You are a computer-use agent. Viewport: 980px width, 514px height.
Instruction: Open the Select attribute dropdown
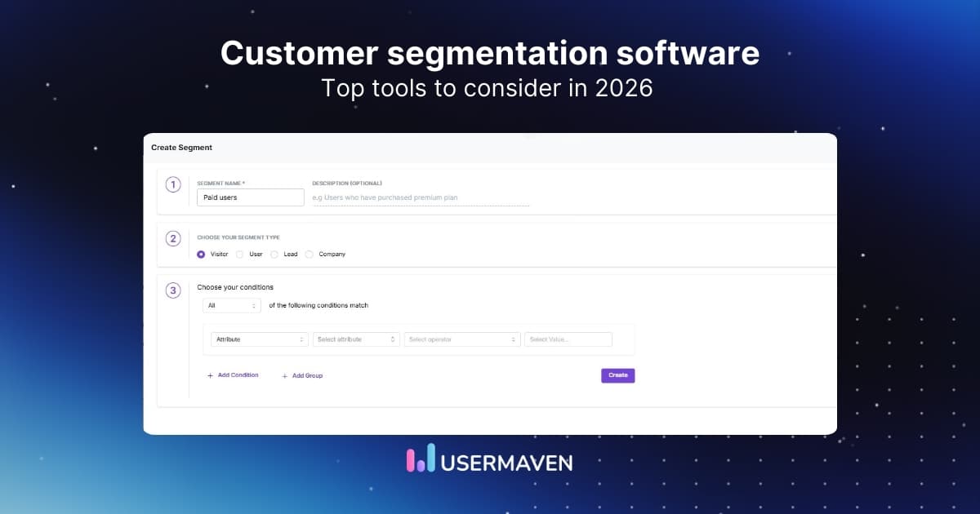(355, 339)
